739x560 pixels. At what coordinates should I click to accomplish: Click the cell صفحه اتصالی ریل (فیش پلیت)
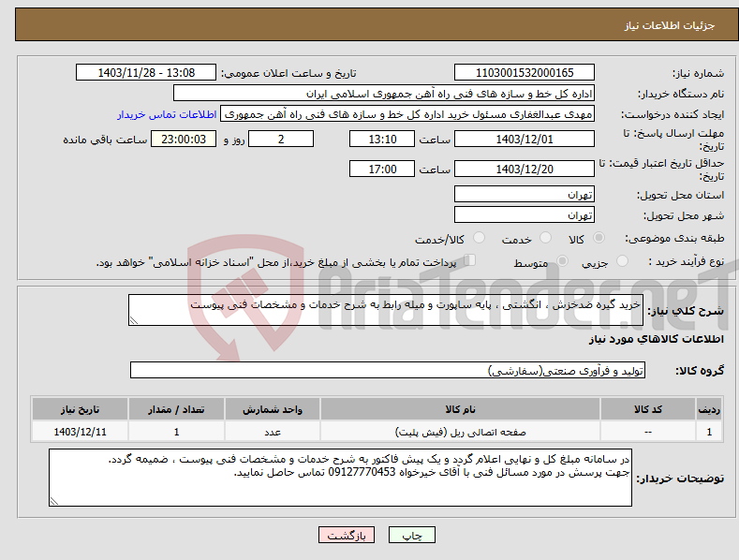[x=460, y=432]
